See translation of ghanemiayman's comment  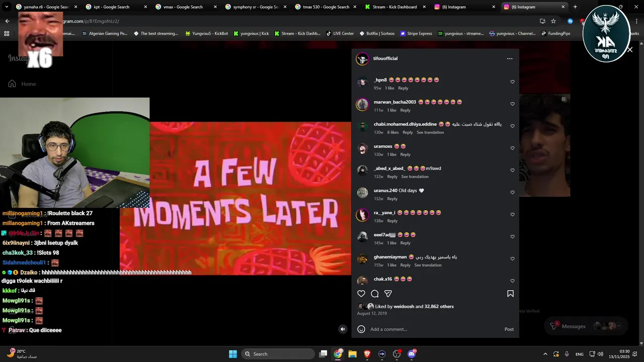428,265
